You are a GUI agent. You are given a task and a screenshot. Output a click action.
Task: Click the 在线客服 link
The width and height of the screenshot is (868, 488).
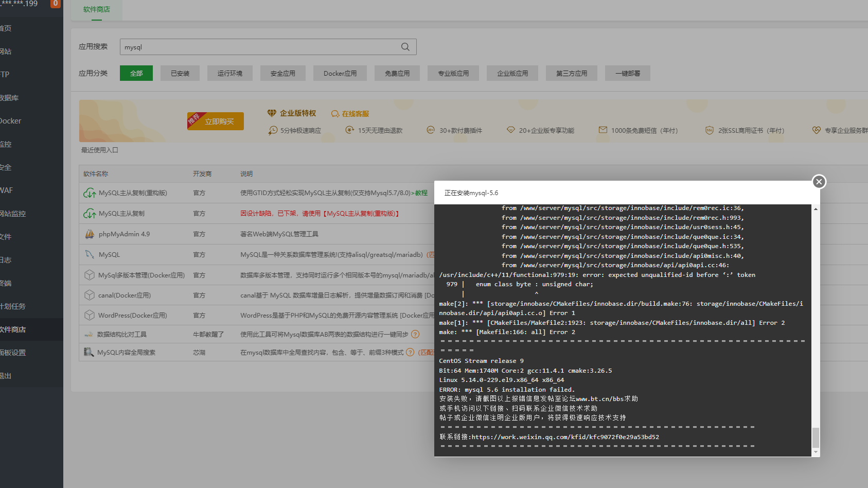pos(356,114)
